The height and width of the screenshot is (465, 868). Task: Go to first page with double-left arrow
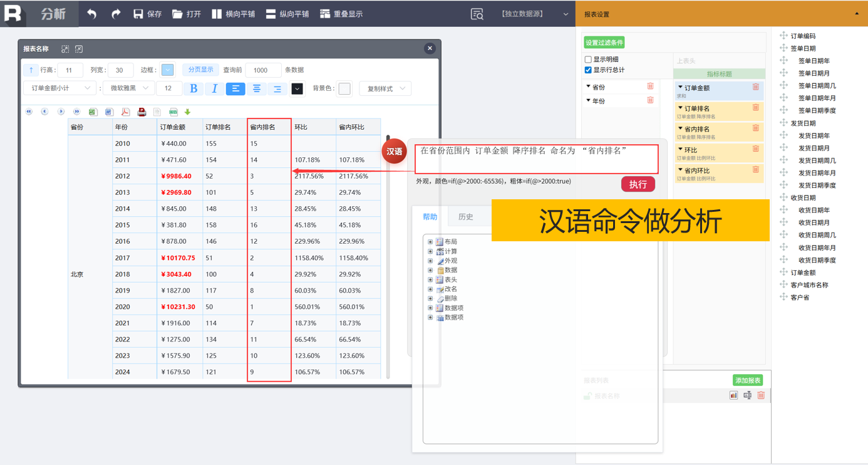tap(29, 112)
